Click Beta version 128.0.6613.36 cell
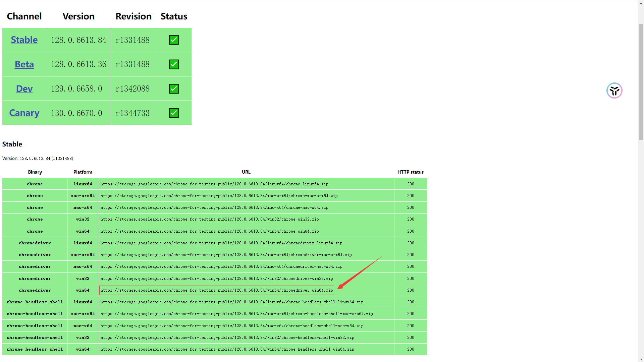Viewport: 644px width, 362px height. pos(78,64)
